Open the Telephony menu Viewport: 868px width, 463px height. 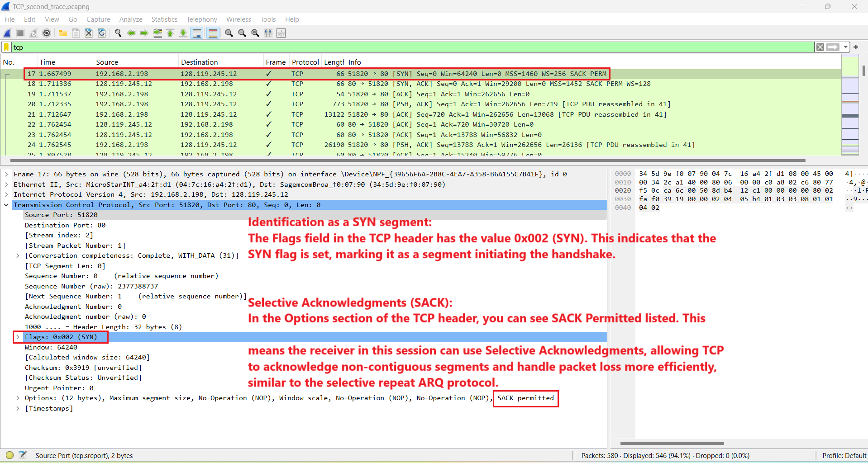pos(202,19)
